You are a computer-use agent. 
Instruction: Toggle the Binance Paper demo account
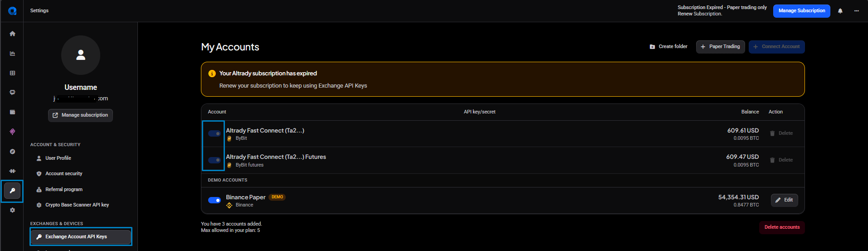[215, 200]
